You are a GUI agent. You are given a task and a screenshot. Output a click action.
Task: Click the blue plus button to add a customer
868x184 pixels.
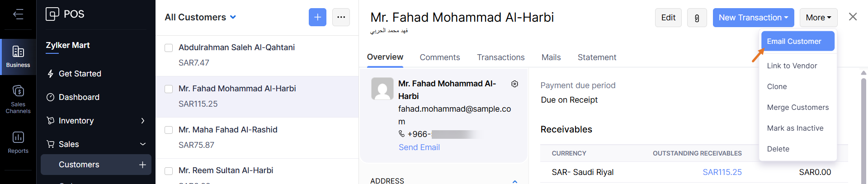[317, 17]
